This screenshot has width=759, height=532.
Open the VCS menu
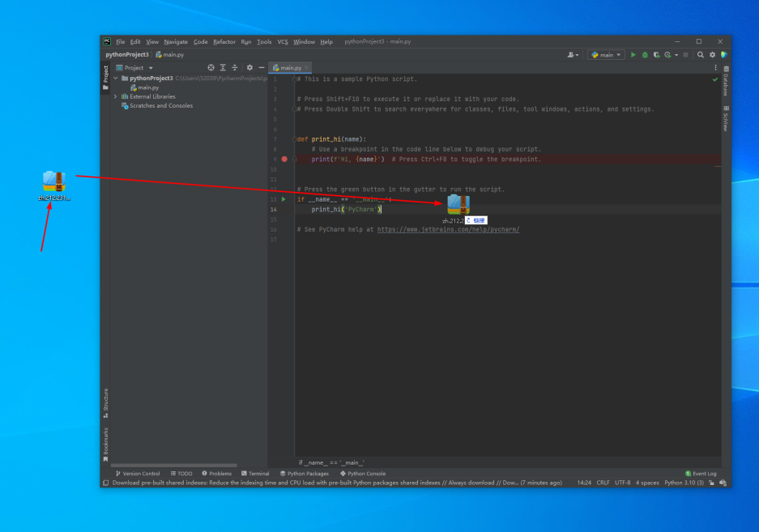coord(283,42)
